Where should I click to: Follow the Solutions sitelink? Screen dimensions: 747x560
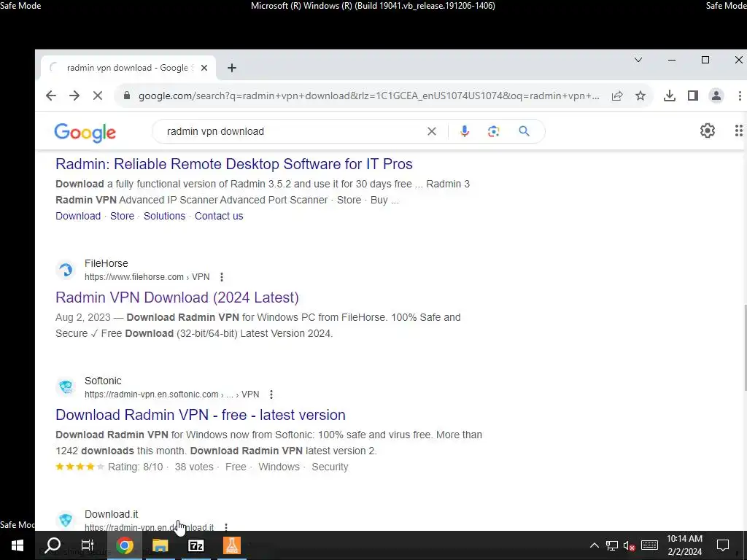pyautogui.click(x=164, y=216)
